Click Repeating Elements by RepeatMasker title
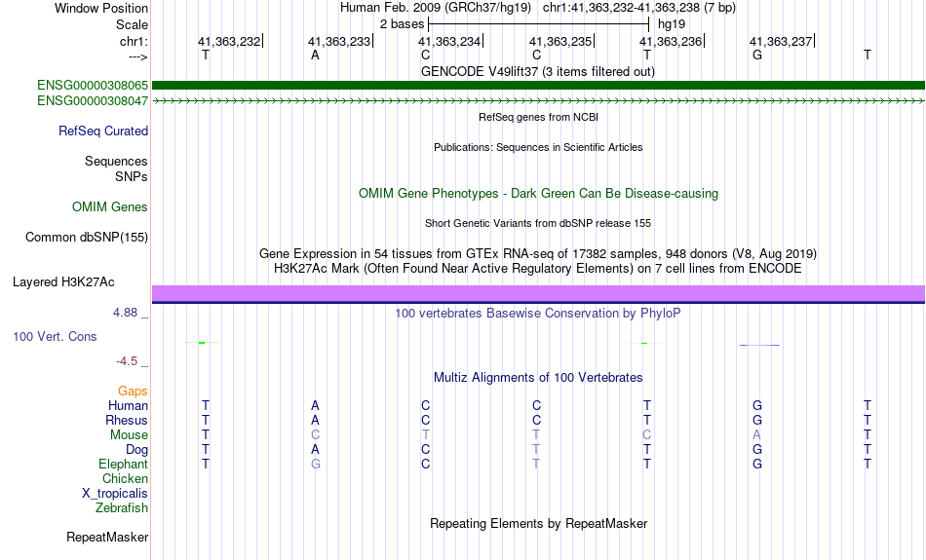The width and height of the screenshot is (926, 560). (538, 524)
